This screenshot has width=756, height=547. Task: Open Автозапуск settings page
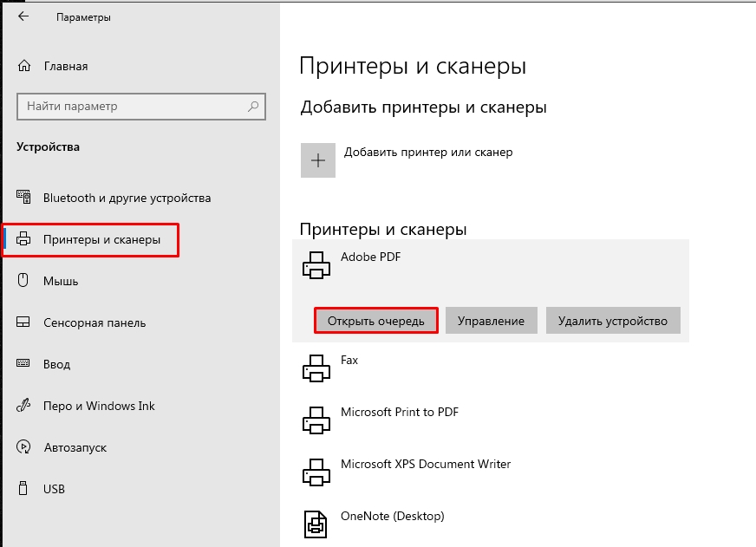75,447
